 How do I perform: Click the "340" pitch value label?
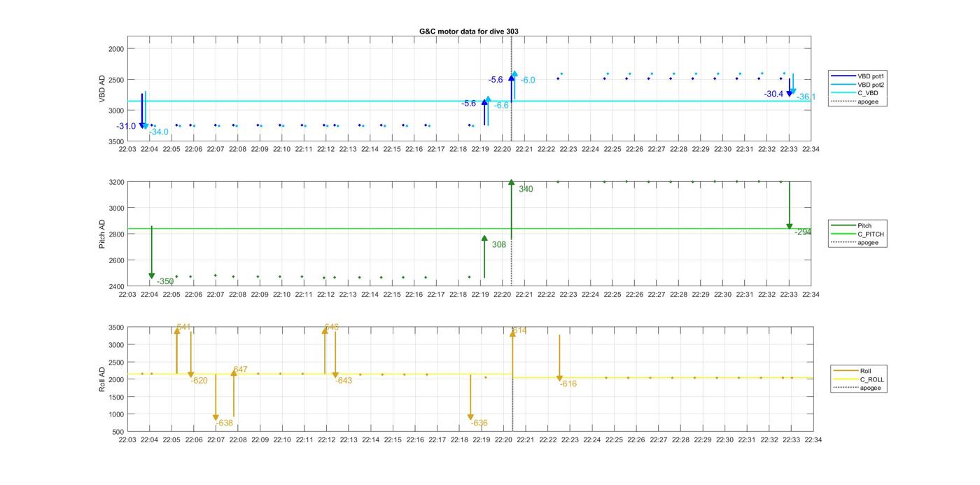click(x=525, y=190)
